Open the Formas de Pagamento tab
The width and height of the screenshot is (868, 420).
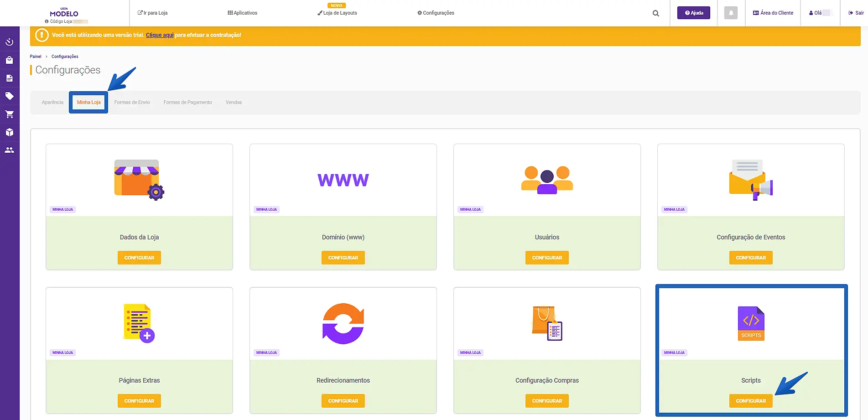click(x=187, y=103)
